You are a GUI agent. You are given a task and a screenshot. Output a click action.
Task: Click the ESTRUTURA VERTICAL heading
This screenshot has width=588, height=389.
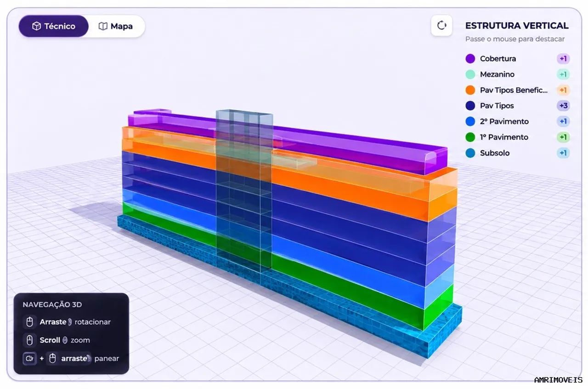(x=517, y=26)
